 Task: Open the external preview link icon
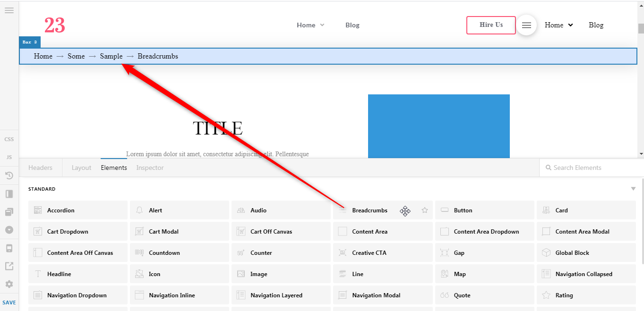[x=9, y=266]
